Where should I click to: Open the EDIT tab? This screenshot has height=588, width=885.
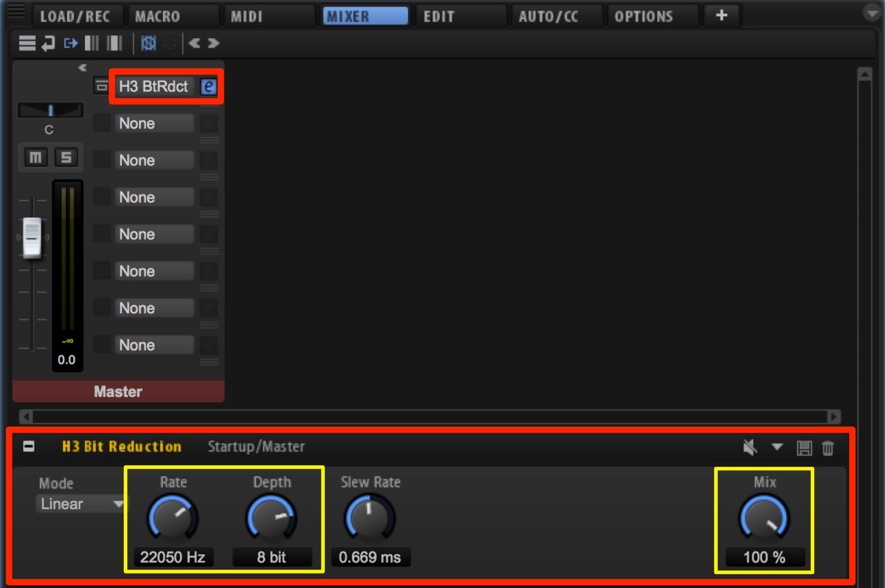pos(461,16)
